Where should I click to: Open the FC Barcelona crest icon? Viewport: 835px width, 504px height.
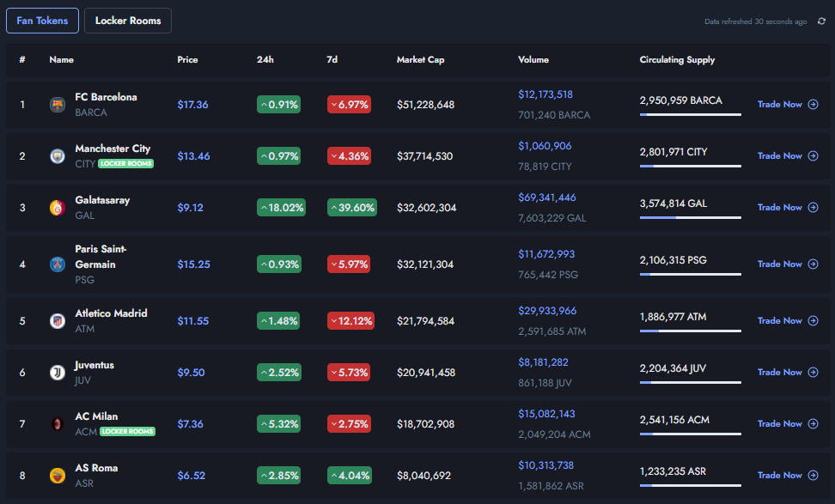pyautogui.click(x=58, y=105)
